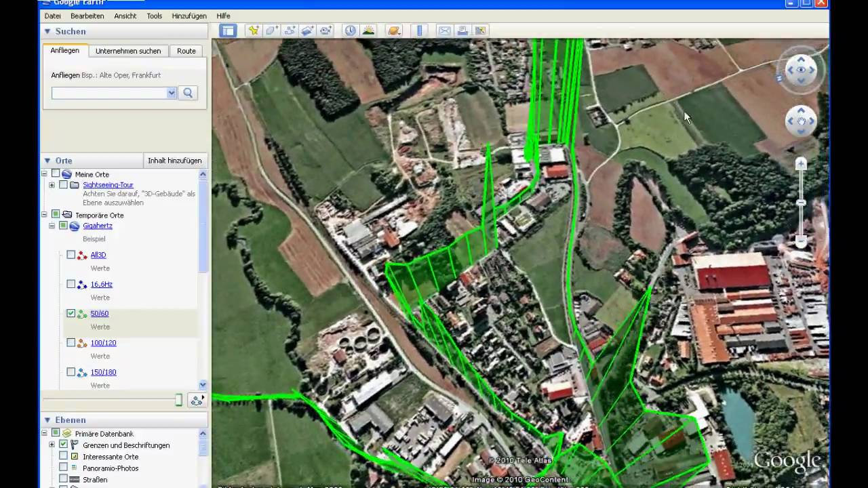Select the Panoramio-Photos layer row

click(111, 468)
